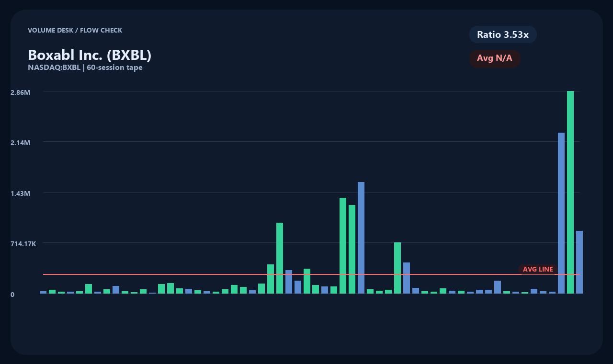The image size is (613, 364).
Task: Click the red average line
Action: point(311,274)
